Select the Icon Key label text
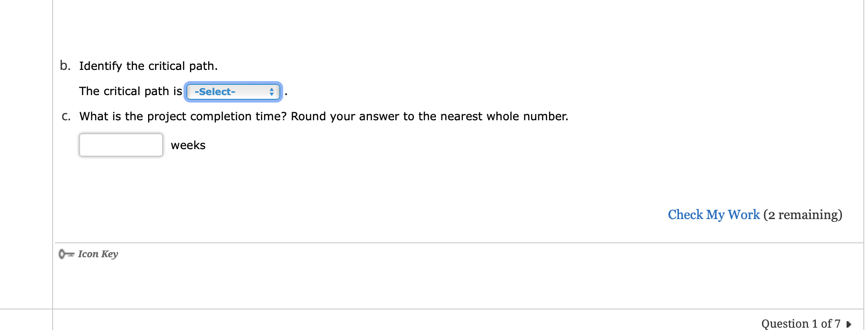Viewport: 868px width, 330px height. 97,254
